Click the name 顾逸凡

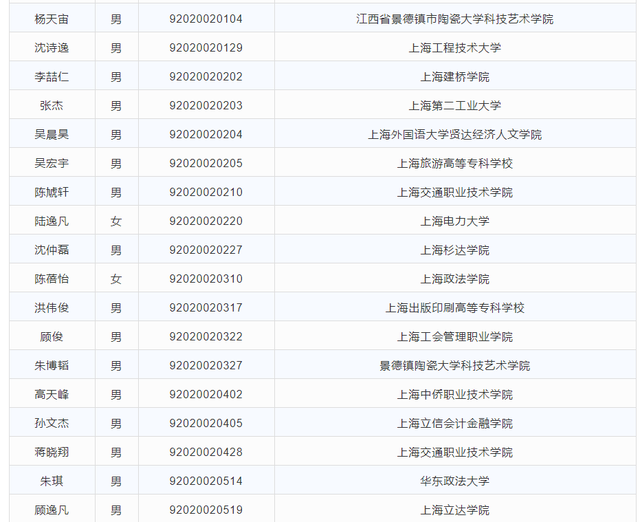(x=51, y=510)
